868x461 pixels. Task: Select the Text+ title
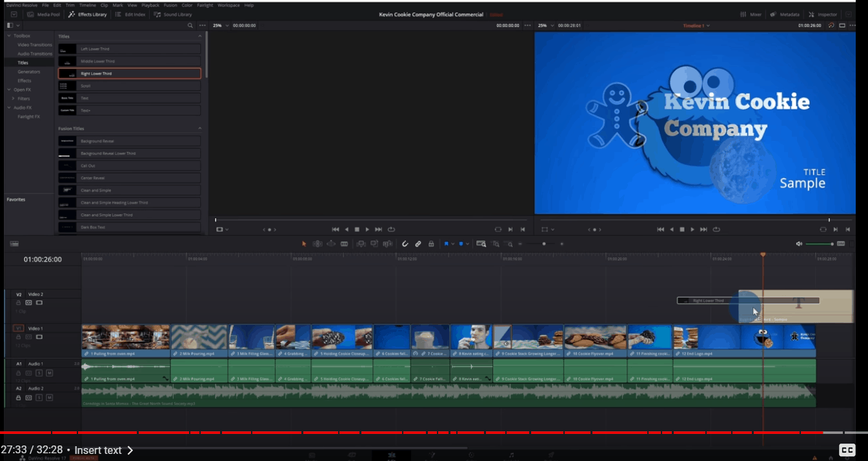tap(130, 110)
